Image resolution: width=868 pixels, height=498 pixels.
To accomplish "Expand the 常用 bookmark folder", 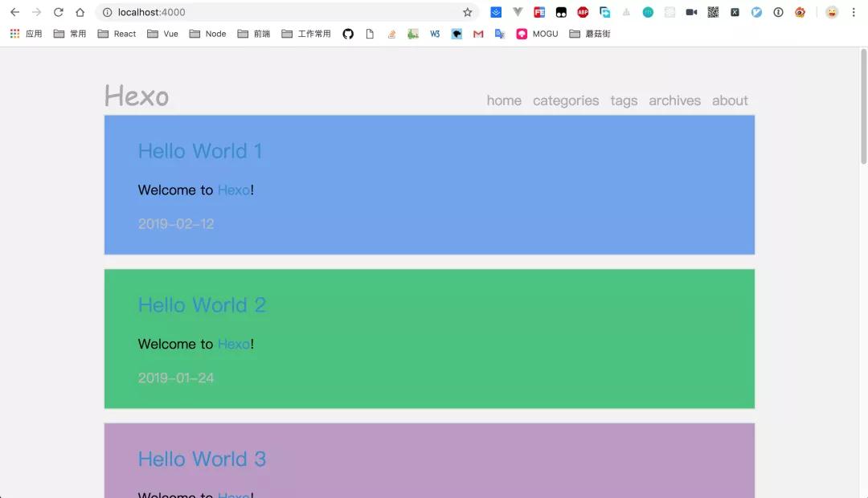I will 70,34.
